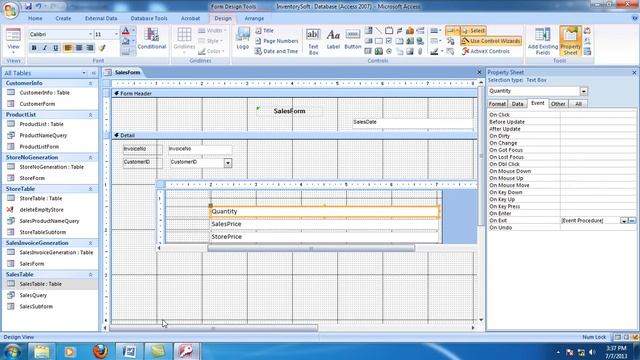640x360 pixels.
Task: Click Page Numbers button
Action: click(x=276, y=41)
